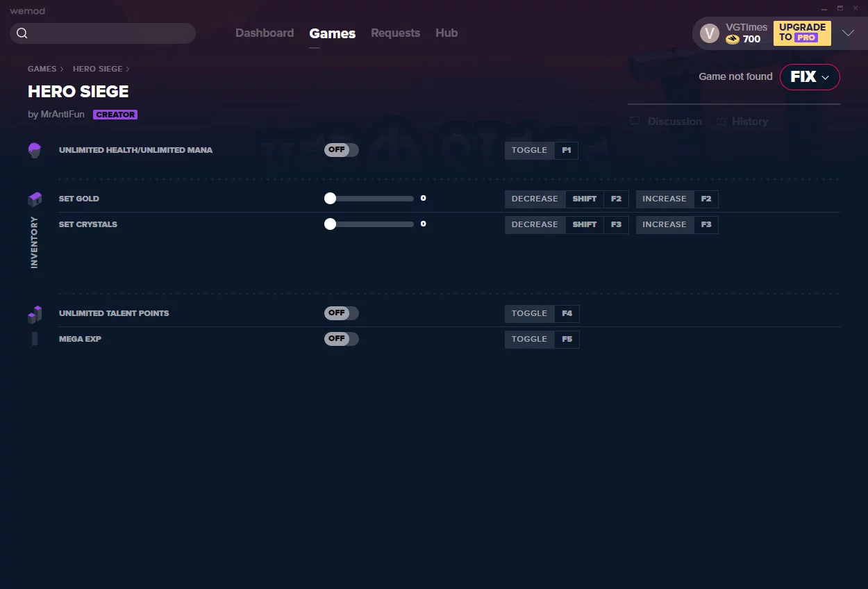Click the History panel icon
868x589 pixels.
pos(721,122)
